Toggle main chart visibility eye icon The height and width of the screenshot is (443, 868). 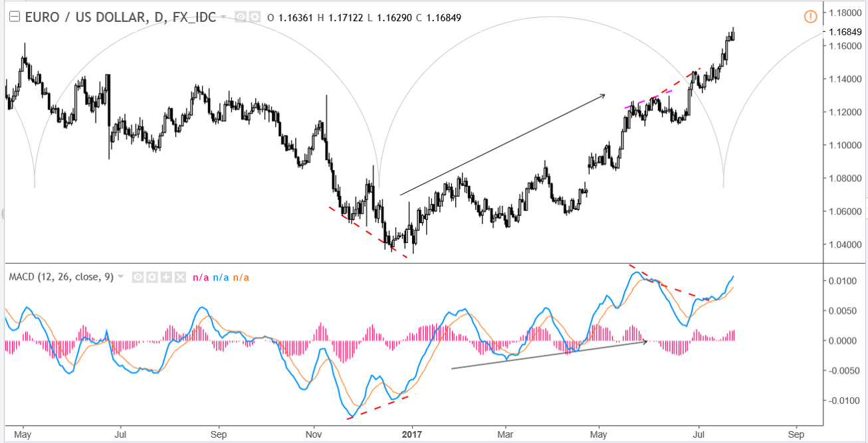coord(241,17)
